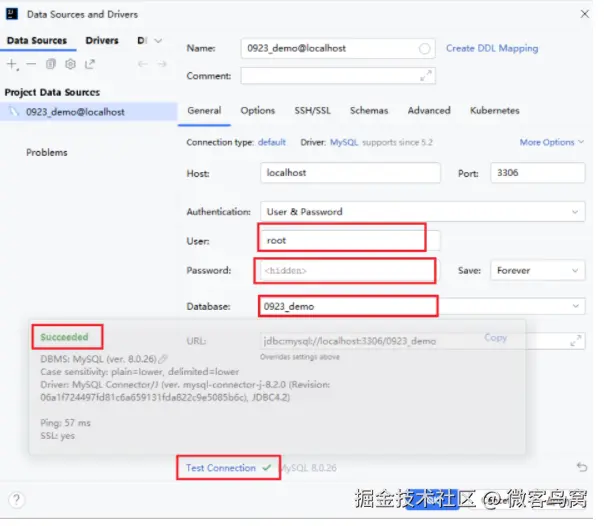Expand the Comment field with arrows icon
This screenshot has height=526, width=604.
[425, 75]
